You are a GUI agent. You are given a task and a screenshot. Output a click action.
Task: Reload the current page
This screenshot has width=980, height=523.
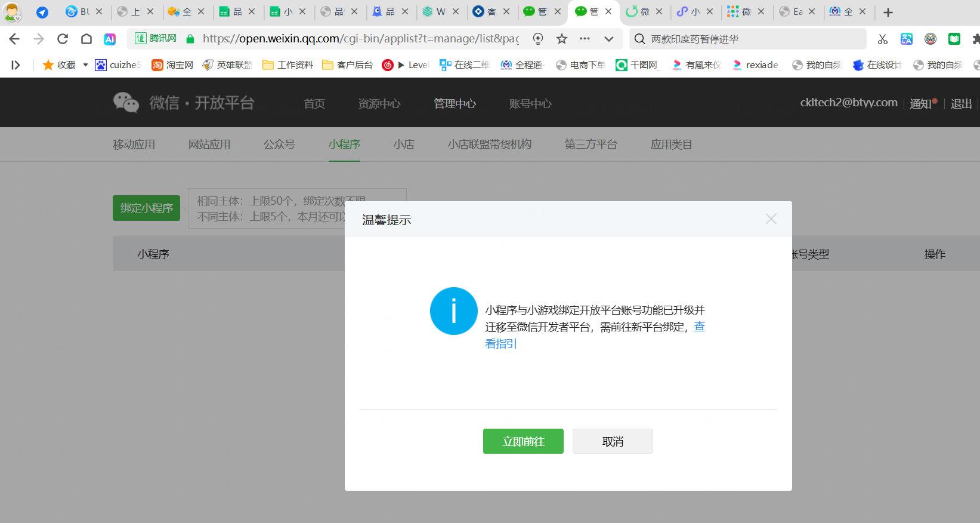pyautogui.click(x=63, y=39)
